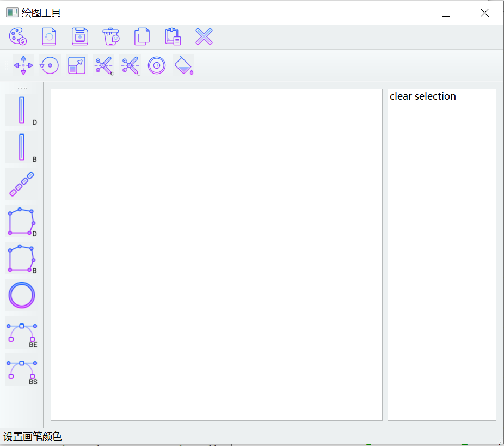Viewport: 504px width, 446px height.
Task: Click the copy documents icon
Action: [x=142, y=36]
